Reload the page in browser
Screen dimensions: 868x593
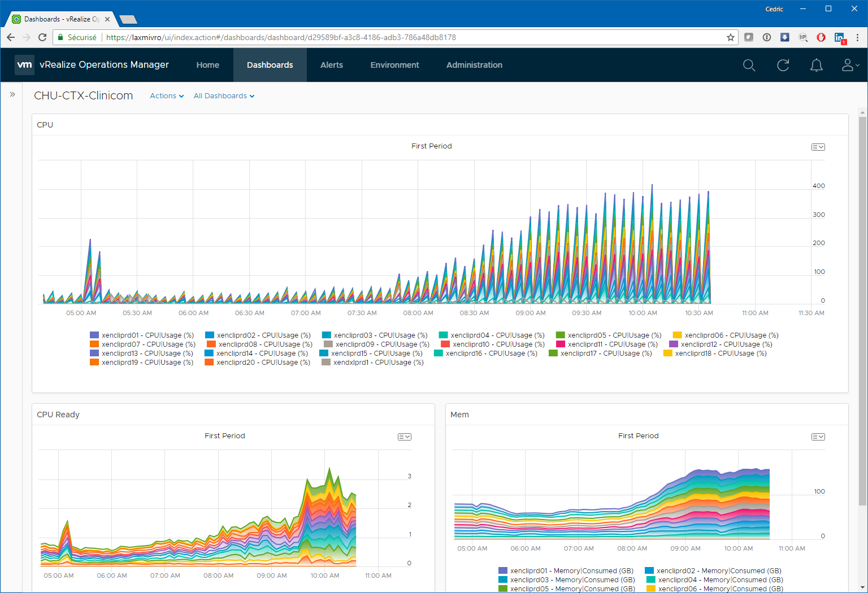click(x=42, y=37)
